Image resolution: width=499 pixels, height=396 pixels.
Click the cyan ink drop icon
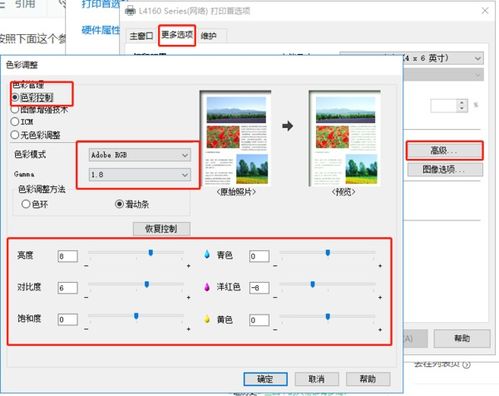tap(207, 255)
